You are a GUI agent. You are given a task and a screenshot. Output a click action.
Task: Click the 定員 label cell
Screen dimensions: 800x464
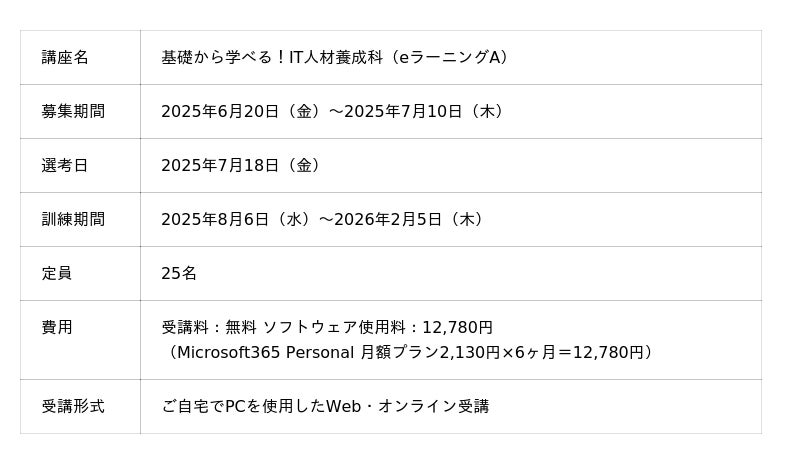click(x=57, y=274)
